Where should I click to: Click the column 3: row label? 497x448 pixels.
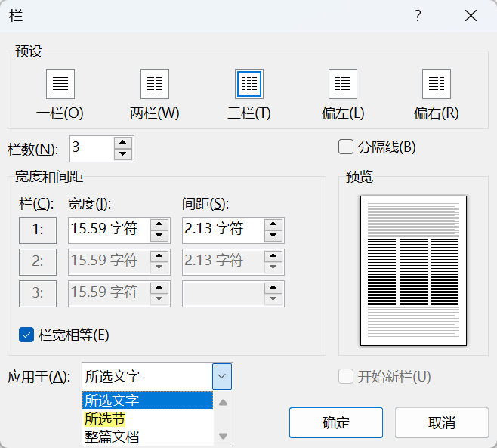[x=38, y=294]
